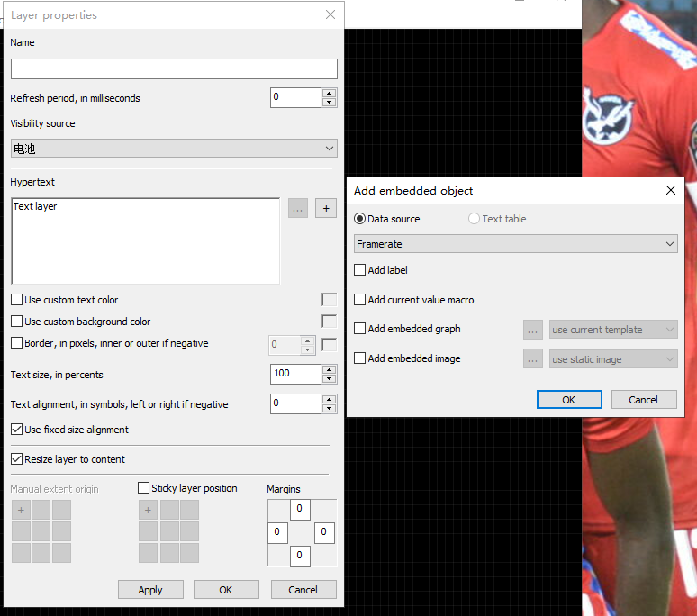Enable the Border in pixels checkbox
The image size is (697, 616).
[x=17, y=342]
